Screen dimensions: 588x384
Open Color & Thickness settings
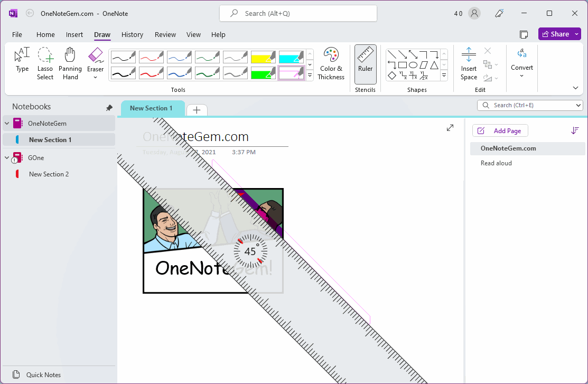(331, 63)
